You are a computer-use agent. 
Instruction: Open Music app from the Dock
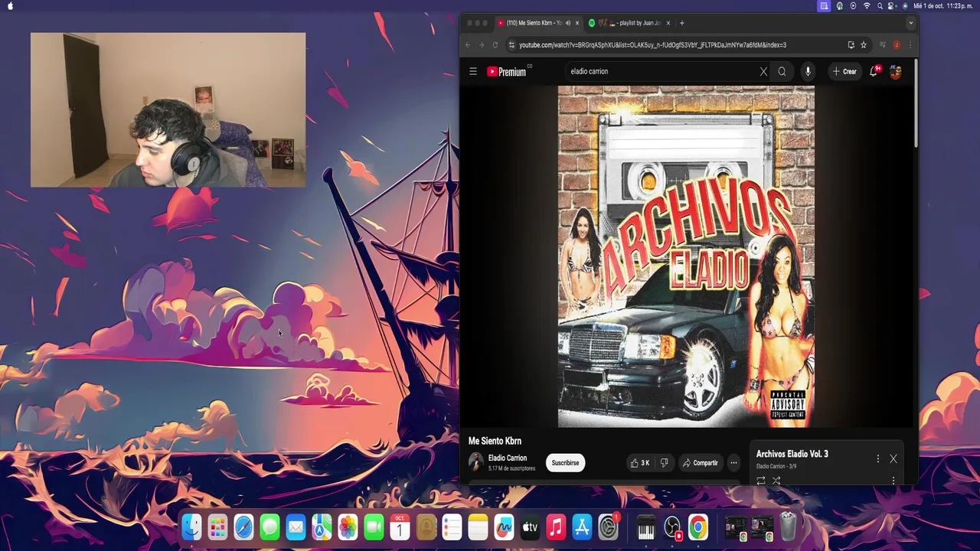(556, 527)
